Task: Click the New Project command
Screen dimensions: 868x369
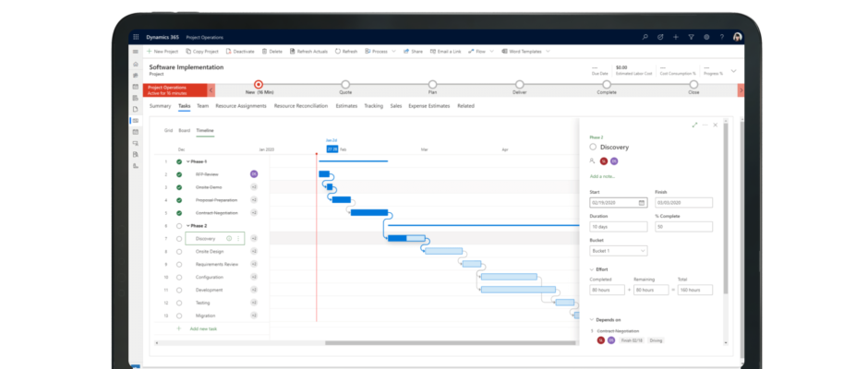Action: [163, 52]
